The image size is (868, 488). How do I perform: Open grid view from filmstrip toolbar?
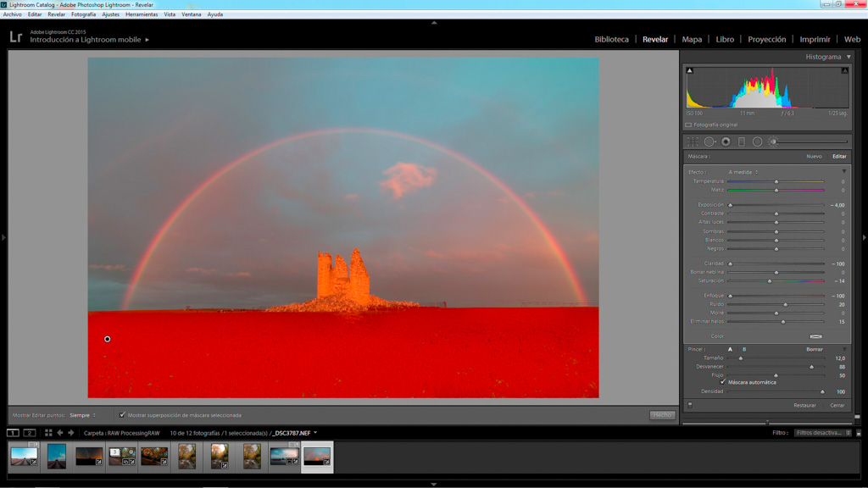click(48, 433)
